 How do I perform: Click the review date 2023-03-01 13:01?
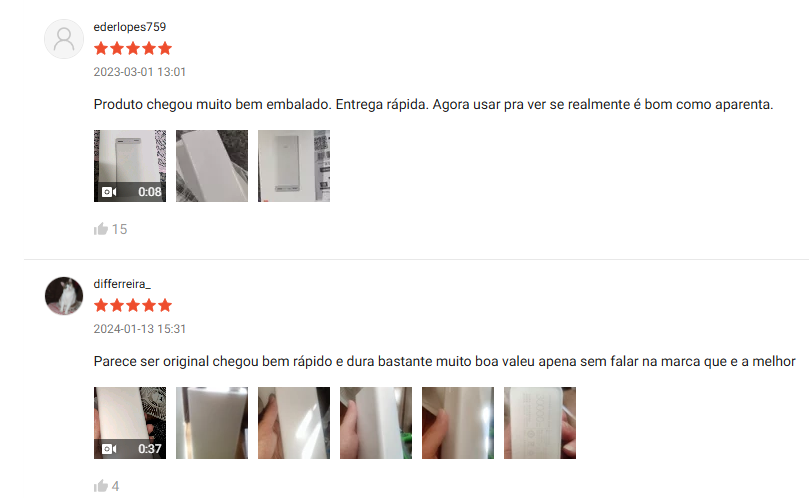[x=139, y=72]
